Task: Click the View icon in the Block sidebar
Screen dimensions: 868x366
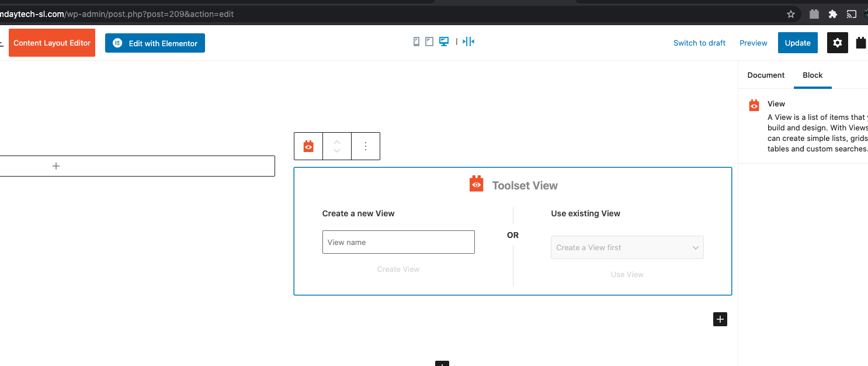Action: point(754,105)
